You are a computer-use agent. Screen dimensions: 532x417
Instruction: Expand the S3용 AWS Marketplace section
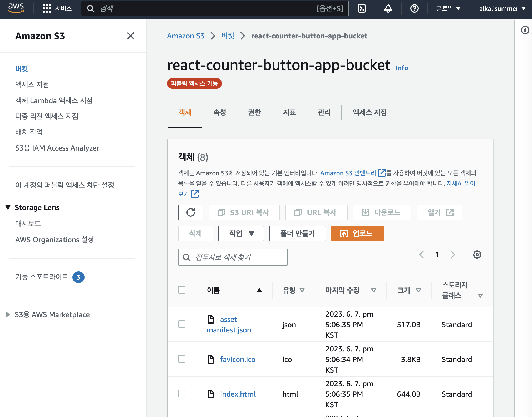pyautogui.click(x=8, y=315)
